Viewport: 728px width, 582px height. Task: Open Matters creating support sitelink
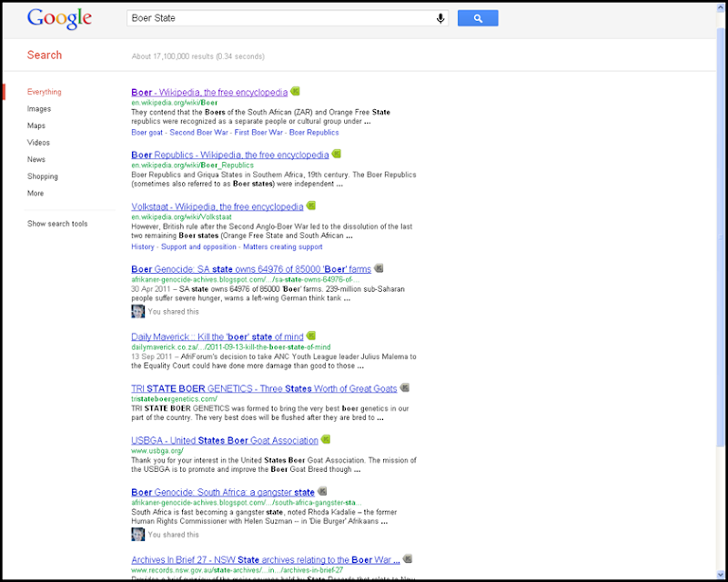[283, 247]
